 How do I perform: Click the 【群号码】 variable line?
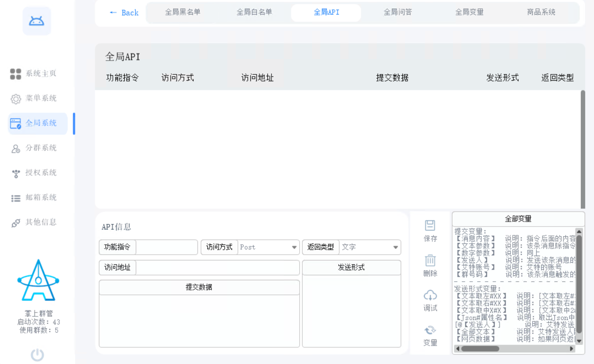515,274
